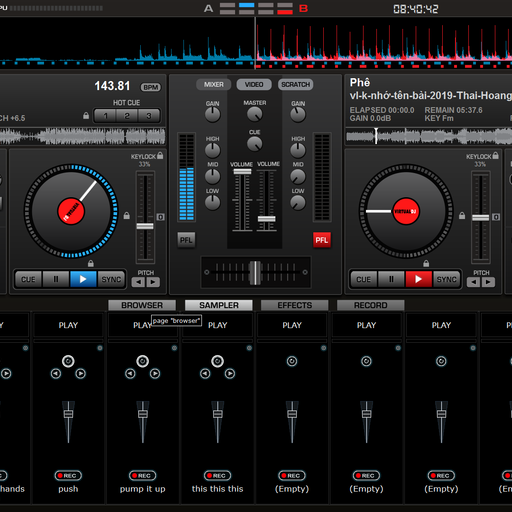Open the Browser tab
Viewport: 512px width, 512px height.
(142, 305)
